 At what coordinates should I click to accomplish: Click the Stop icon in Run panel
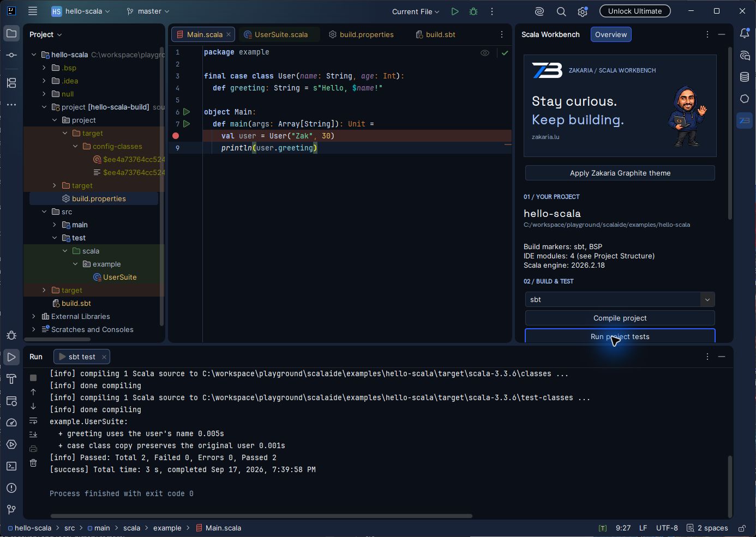point(33,378)
